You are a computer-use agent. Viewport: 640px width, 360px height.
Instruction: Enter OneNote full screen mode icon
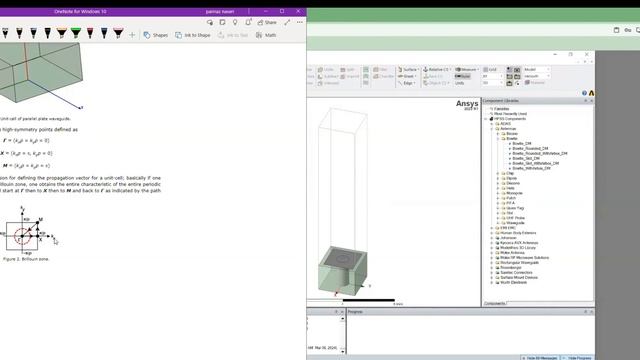coord(287,22)
